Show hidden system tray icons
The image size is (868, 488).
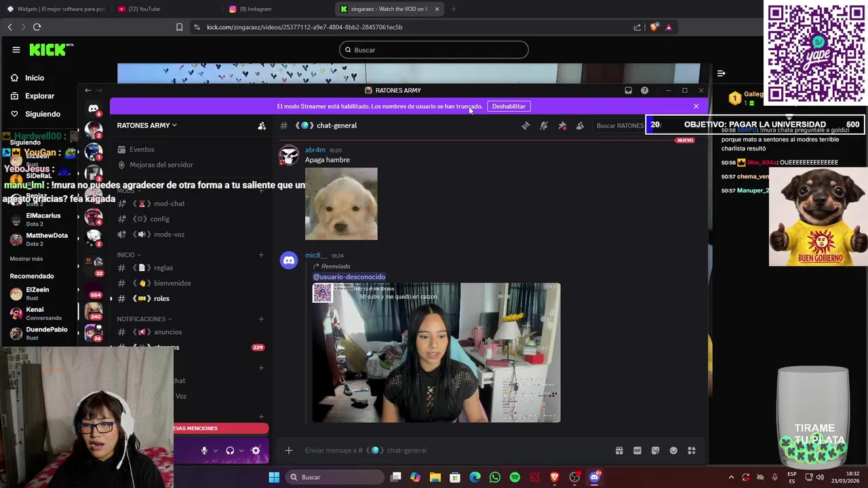tap(731, 477)
